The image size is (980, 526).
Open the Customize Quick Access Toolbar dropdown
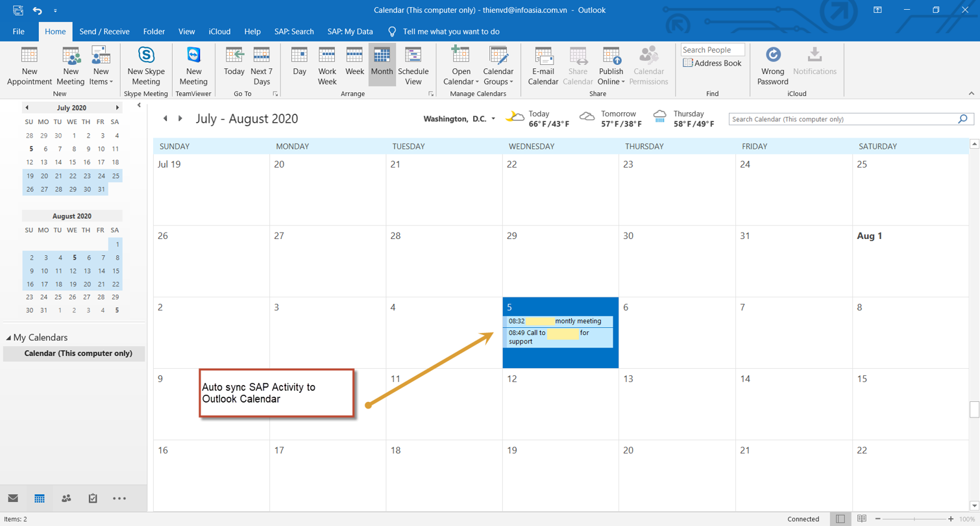tap(55, 10)
